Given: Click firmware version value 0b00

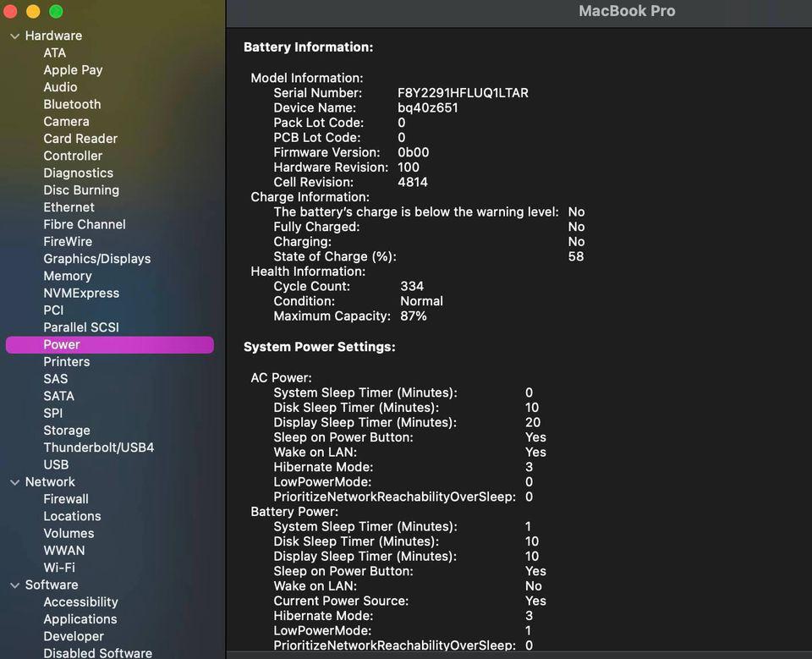Looking at the screenshot, I should pos(414,152).
